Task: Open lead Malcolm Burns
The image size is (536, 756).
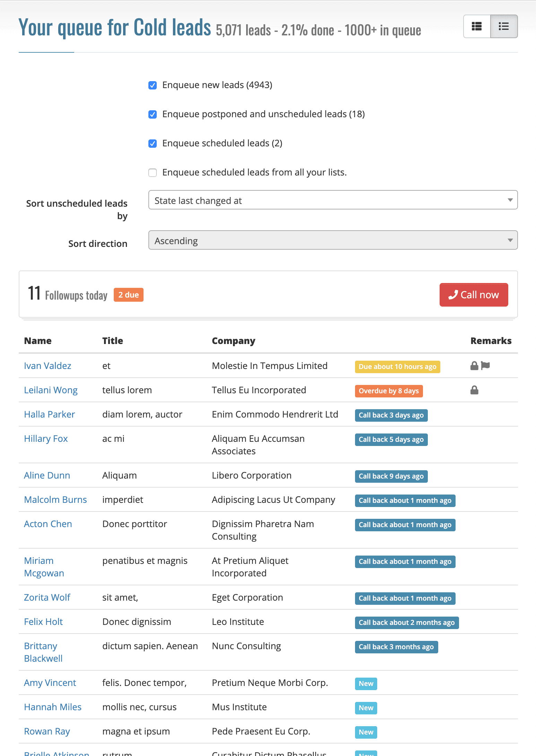Action: click(x=55, y=500)
